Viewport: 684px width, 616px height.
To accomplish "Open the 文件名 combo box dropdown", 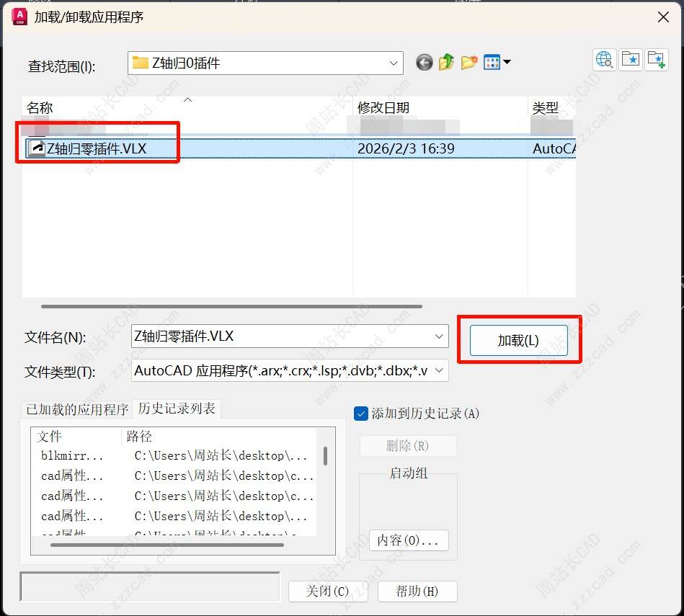I will point(439,336).
